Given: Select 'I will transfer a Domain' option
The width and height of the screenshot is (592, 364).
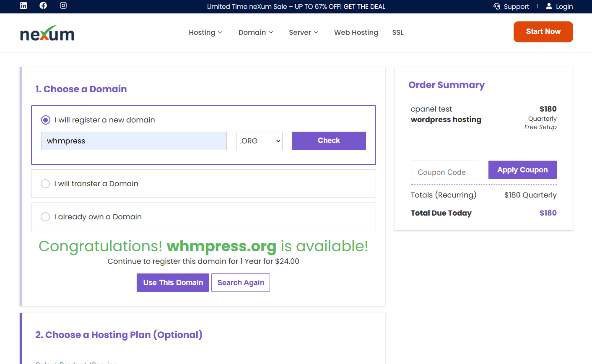Looking at the screenshot, I should point(45,184).
